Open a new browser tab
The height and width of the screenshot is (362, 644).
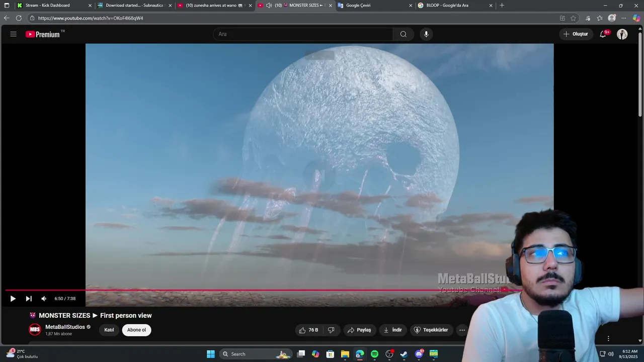502,6
